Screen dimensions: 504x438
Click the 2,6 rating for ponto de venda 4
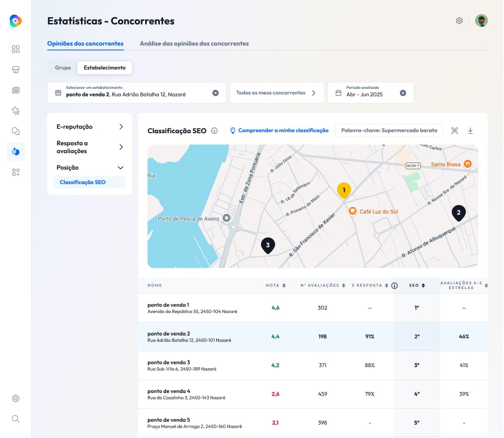(x=275, y=394)
